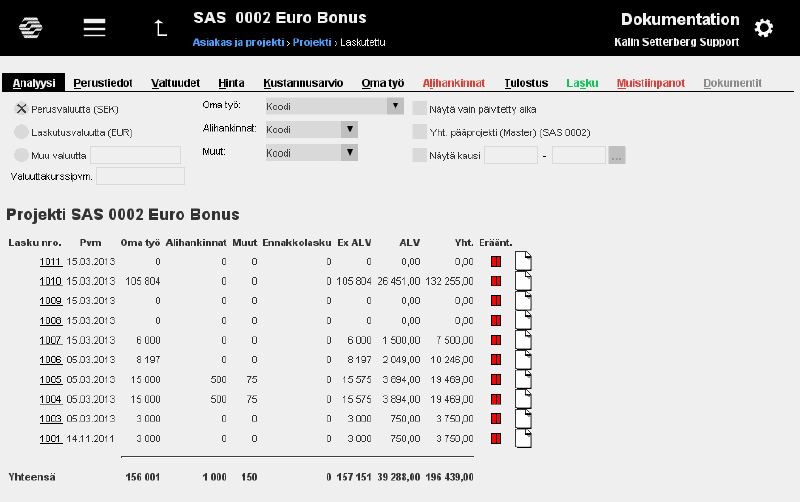This screenshot has height=502, width=800.
Task: Switch to the Muistiinpanot tab
Action: pos(651,83)
